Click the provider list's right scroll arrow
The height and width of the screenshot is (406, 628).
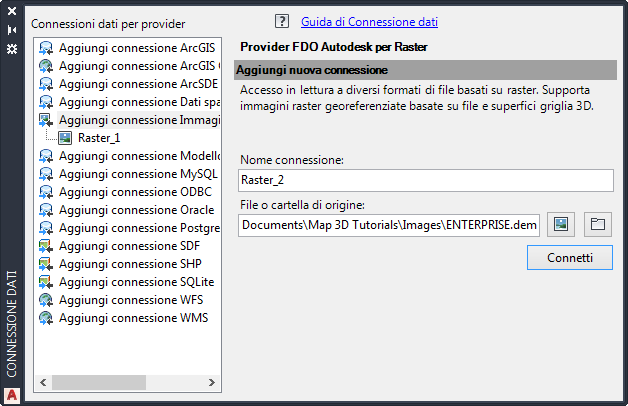pyautogui.click(x=211, y=383)
